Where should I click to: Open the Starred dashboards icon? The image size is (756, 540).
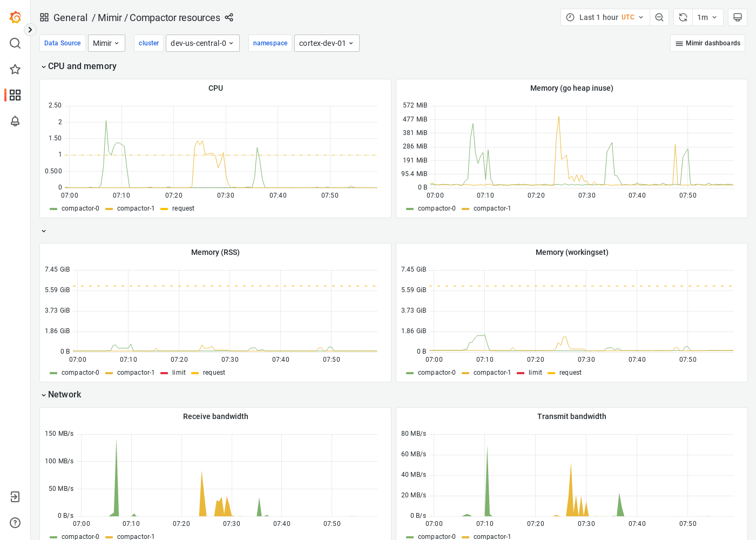click(15, 69)
